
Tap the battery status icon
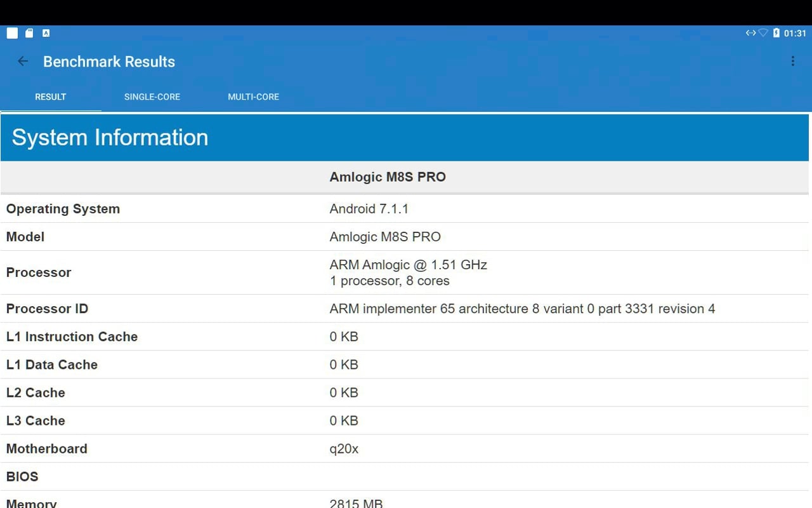point(776,33)
